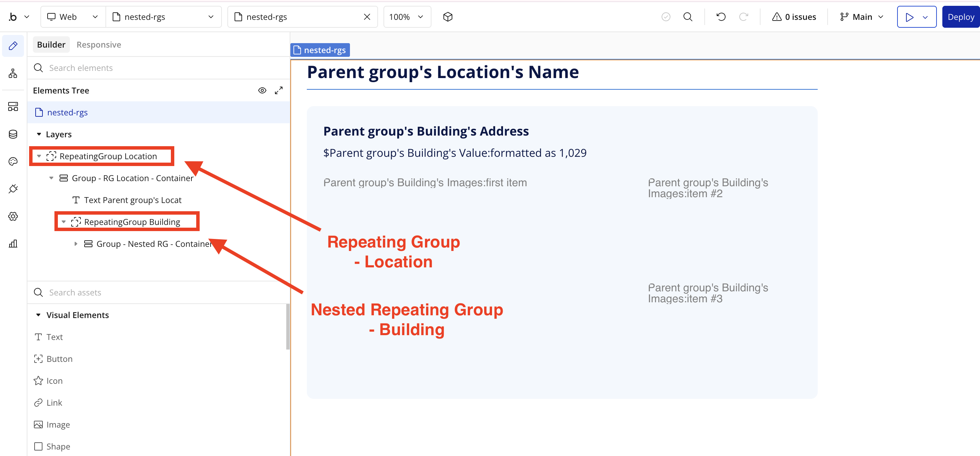Open the Styles palette icon
Image resolution: width=980 pixels, height=456 pixels.
[x=13, y=161]
